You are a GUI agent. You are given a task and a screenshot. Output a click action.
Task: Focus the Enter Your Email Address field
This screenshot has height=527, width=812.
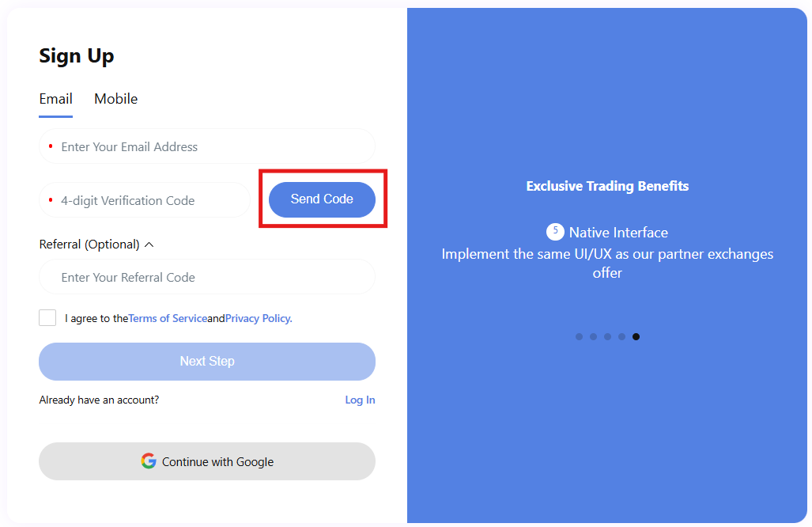point(207,146)
